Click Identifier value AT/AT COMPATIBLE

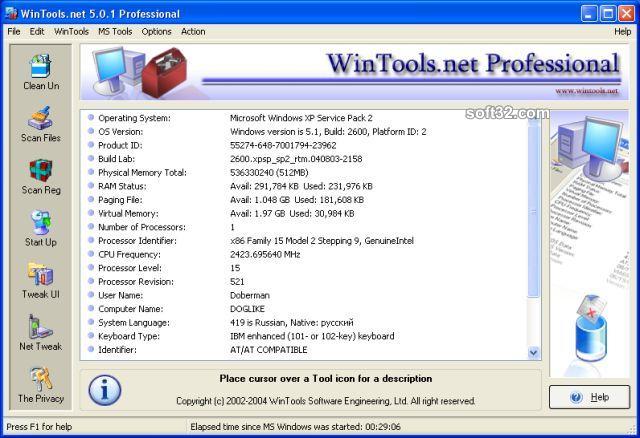pyautogui.click(x=269, y=350)
